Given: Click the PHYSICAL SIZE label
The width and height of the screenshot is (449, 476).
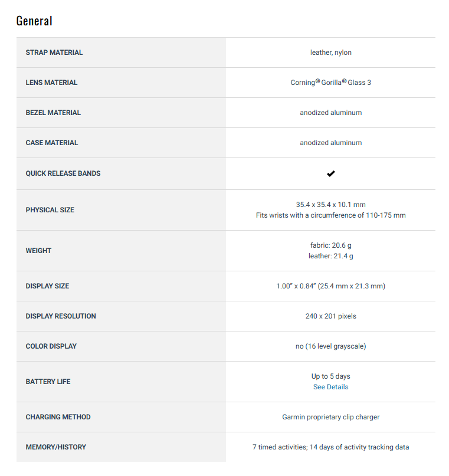Looking at the screenshot, I should pos(50,210).
